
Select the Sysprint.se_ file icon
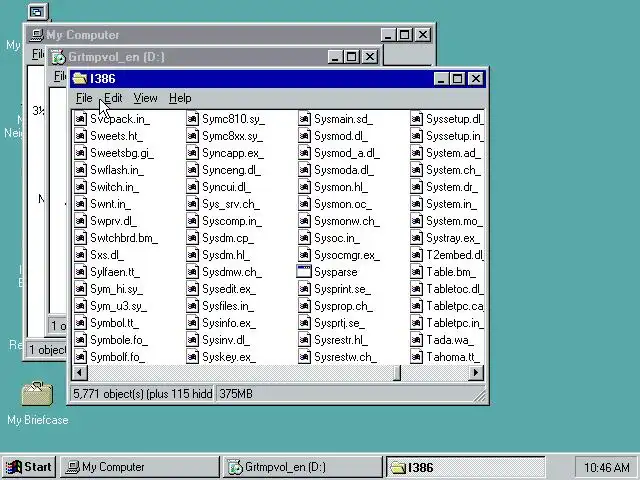coord(304,289)
